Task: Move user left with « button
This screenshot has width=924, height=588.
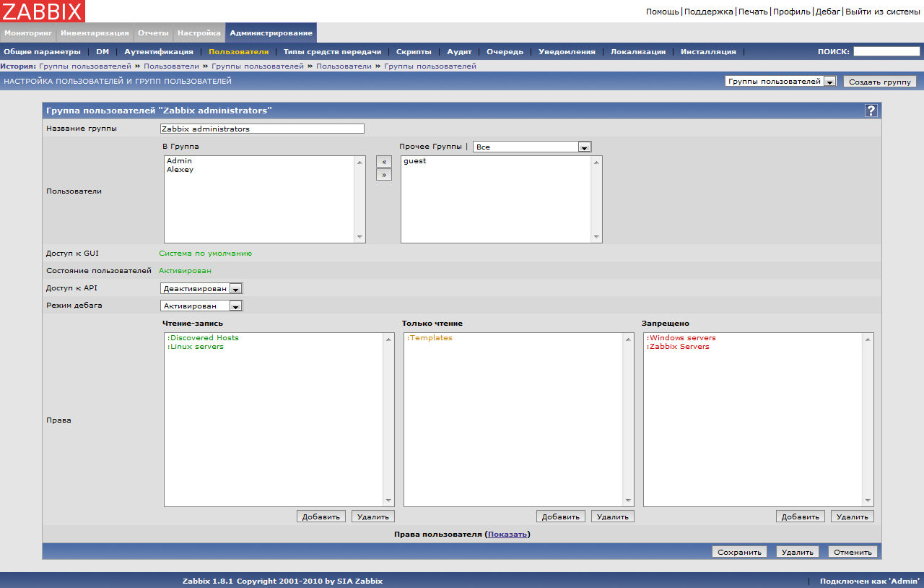Action: tap(384, 162)
